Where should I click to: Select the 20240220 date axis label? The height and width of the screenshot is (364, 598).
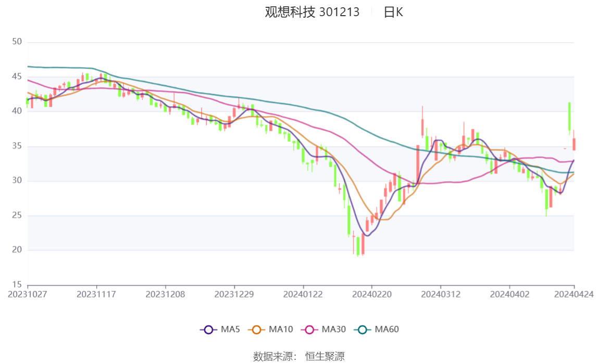click(371, 294)
